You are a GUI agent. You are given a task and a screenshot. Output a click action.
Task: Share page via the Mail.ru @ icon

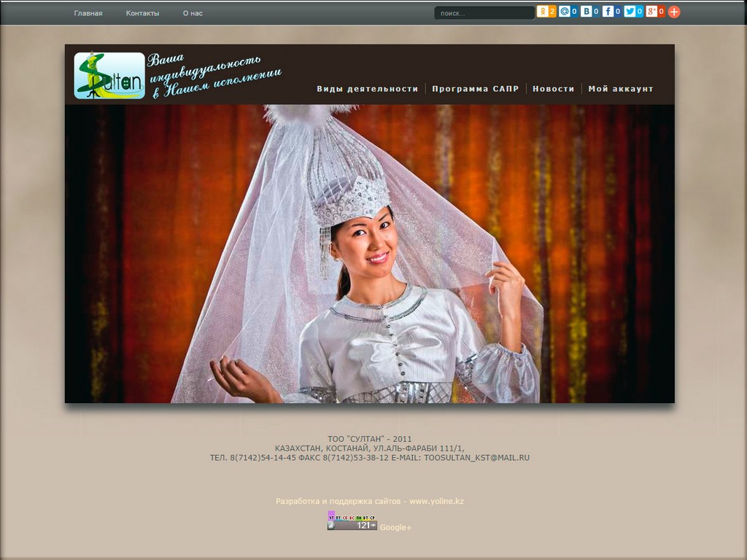coord(564,12)
